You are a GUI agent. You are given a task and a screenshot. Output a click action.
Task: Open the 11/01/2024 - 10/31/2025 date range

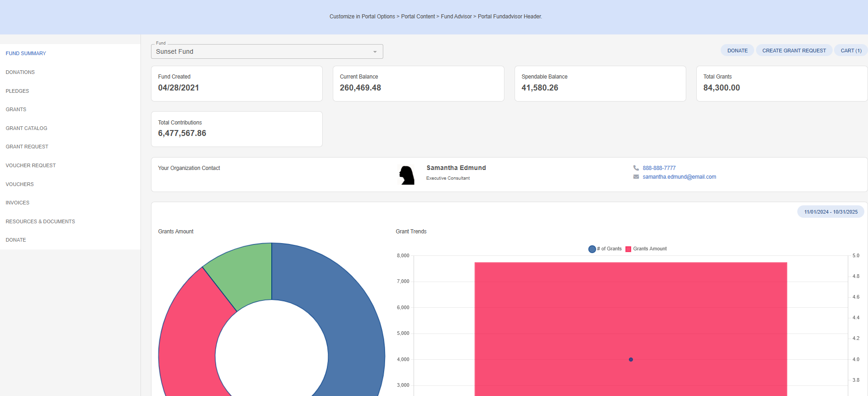tap(831, 212)
